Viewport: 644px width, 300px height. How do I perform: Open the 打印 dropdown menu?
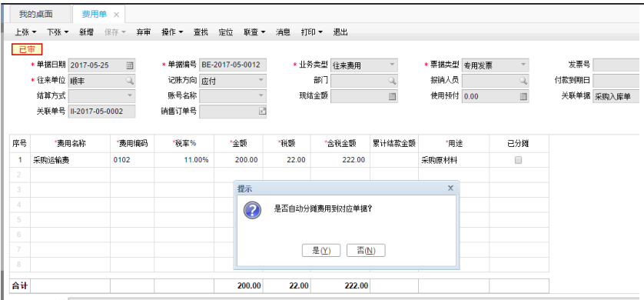312,32
